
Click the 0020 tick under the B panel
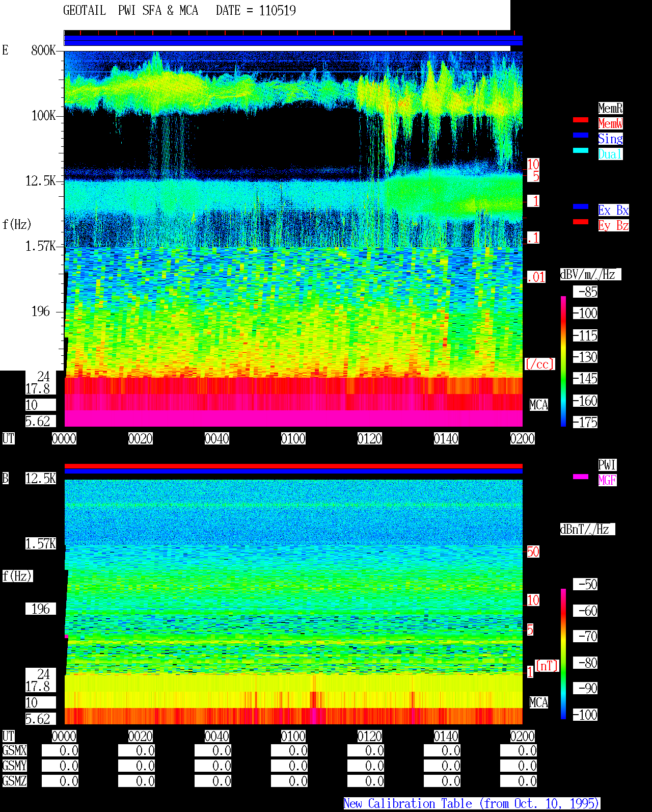(x=141, y=736)
